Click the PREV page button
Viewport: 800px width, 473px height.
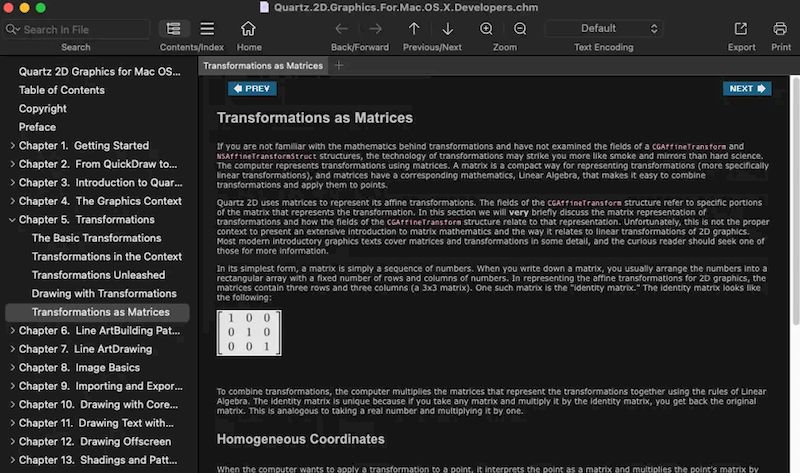coord(252,89)
